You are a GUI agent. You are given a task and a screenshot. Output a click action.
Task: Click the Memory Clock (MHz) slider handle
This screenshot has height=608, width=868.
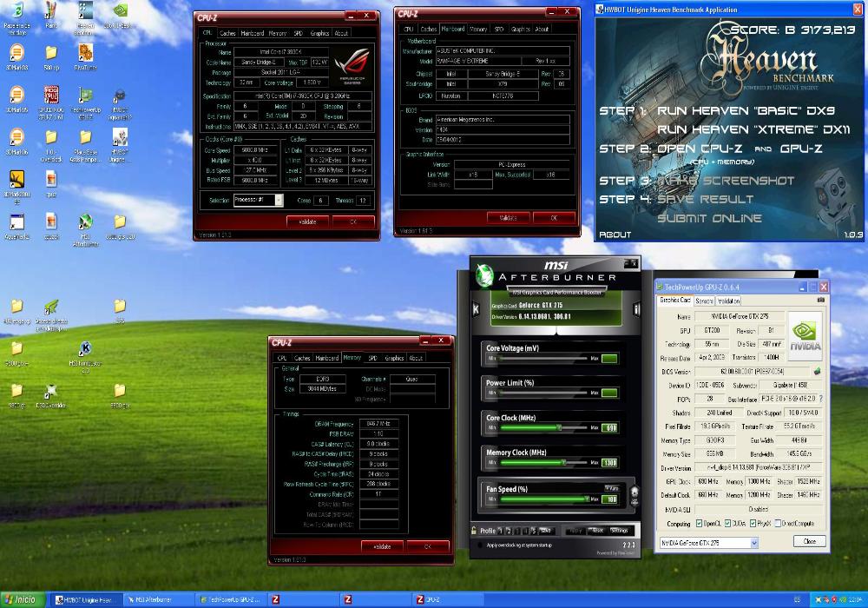coord(564,462)
